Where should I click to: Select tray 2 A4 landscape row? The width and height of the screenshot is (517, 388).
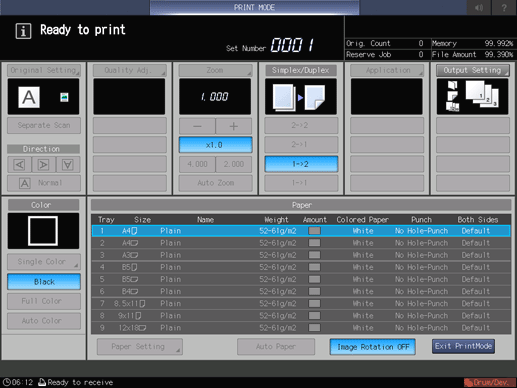pyautogui.click(x=301, y=243)
